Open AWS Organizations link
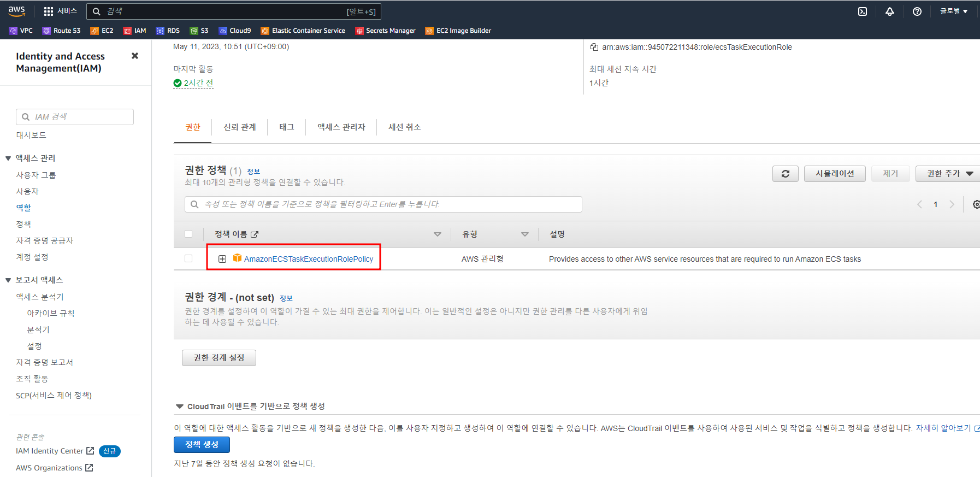Viewport: 980px width, 477px height. point(55,468)
